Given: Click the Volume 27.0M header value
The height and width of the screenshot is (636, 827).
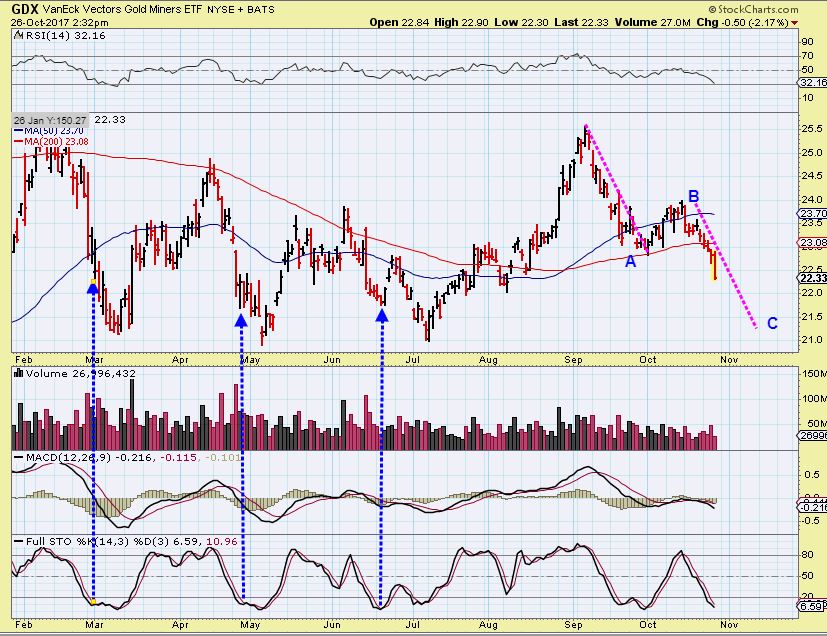Looking at the screenshot, I should point(652,23).
